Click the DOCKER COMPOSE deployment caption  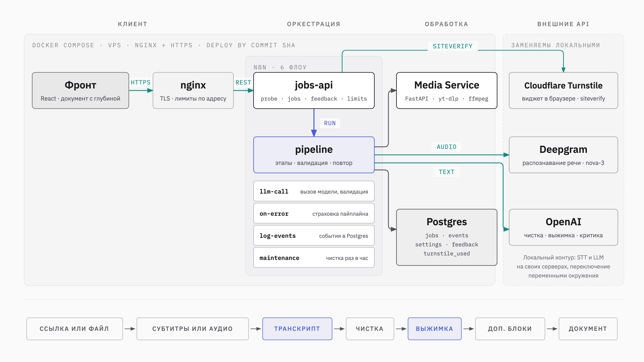pos(164,45)
